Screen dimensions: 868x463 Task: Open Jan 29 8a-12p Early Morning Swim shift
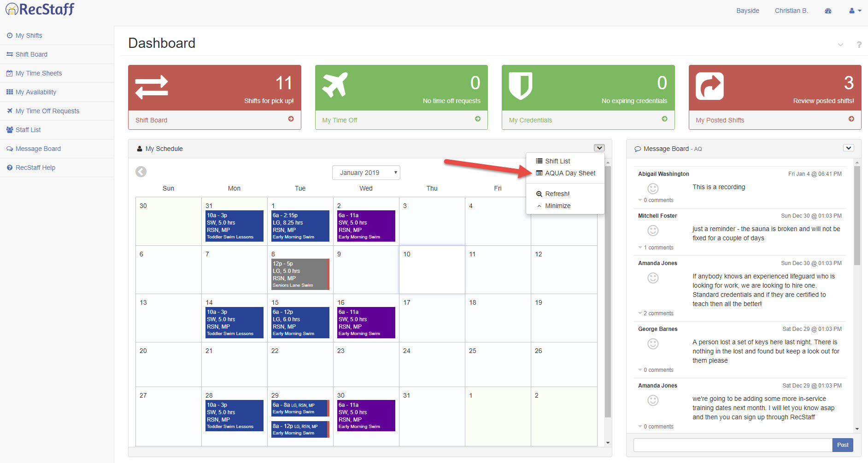coord(300,429)
